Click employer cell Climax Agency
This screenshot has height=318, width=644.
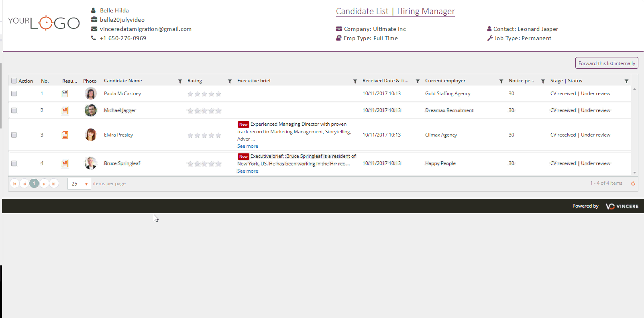point(441,135)
